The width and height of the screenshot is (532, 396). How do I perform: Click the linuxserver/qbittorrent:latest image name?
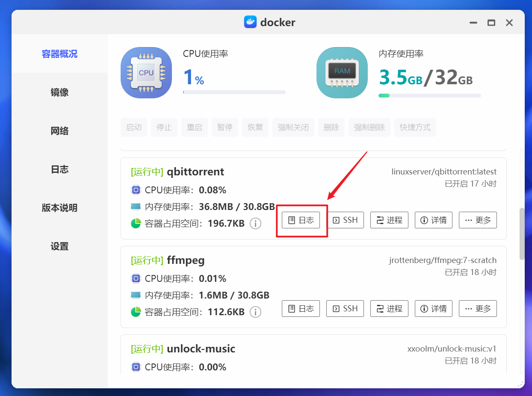pyautogui.click(x=444, y=172)
